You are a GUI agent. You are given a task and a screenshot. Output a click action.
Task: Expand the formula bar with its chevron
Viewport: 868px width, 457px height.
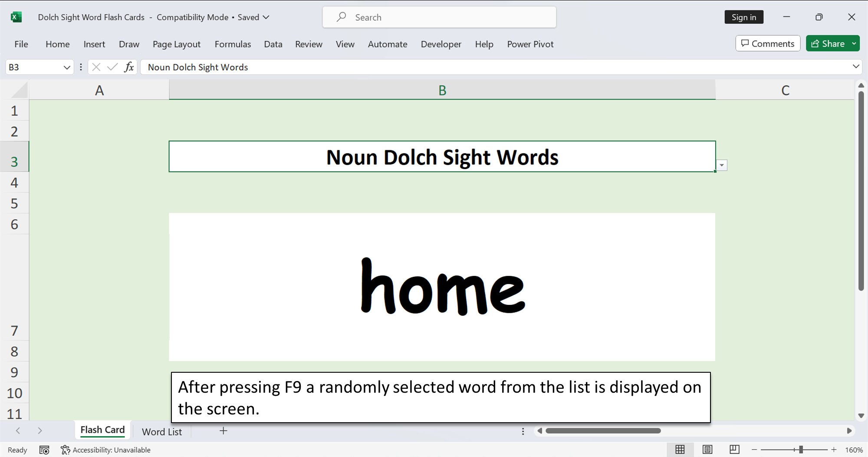coord(855,67)
